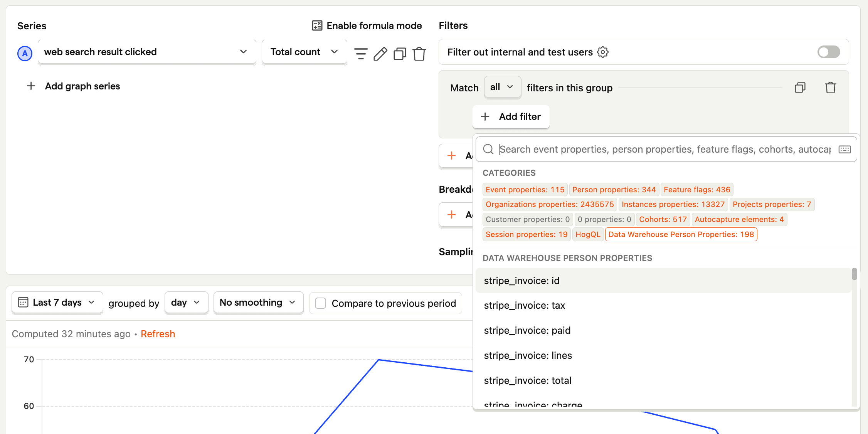Image resolution: width=868 pixels, height=434 pixels.
Task: Click the filter settings gear icon
Action: tap(602, 52)
